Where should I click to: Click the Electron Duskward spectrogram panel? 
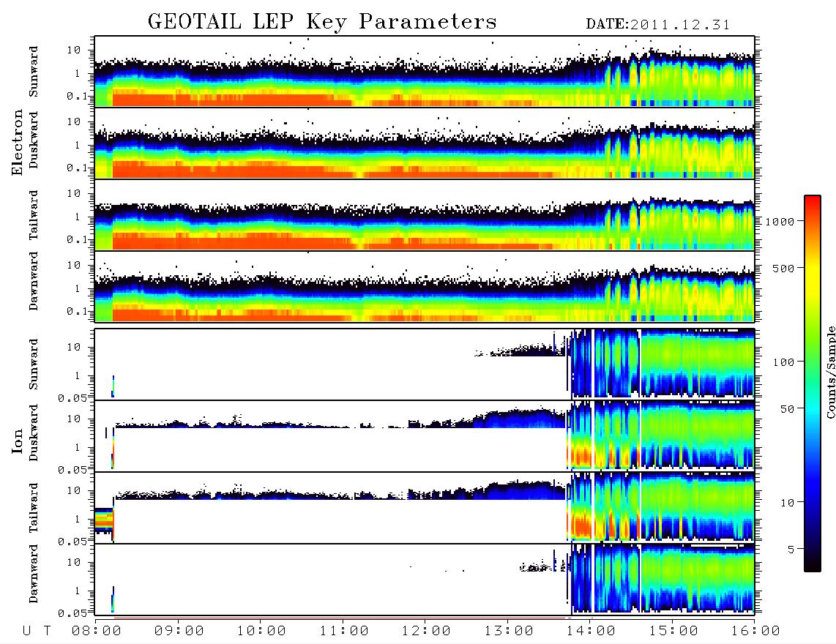(x=425, y=143)
